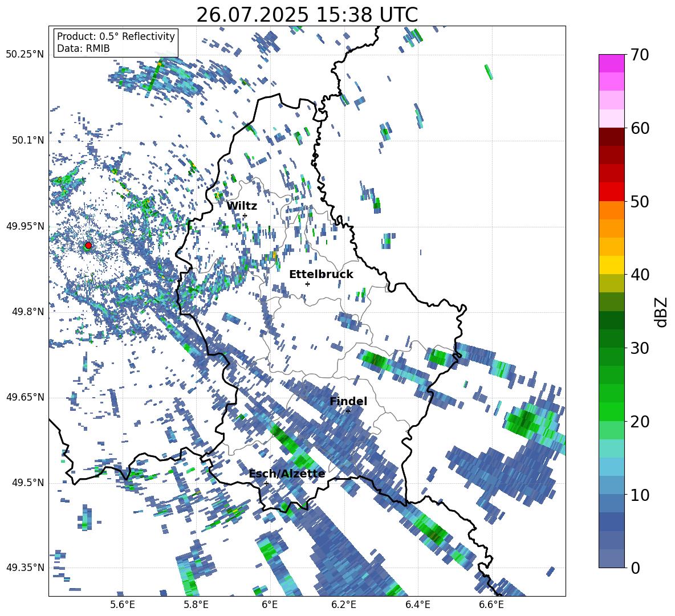The image size is (675, 616).
Task: Pick the yellow colorbar swatch just above 40
Action: click(x=611, y=265)
